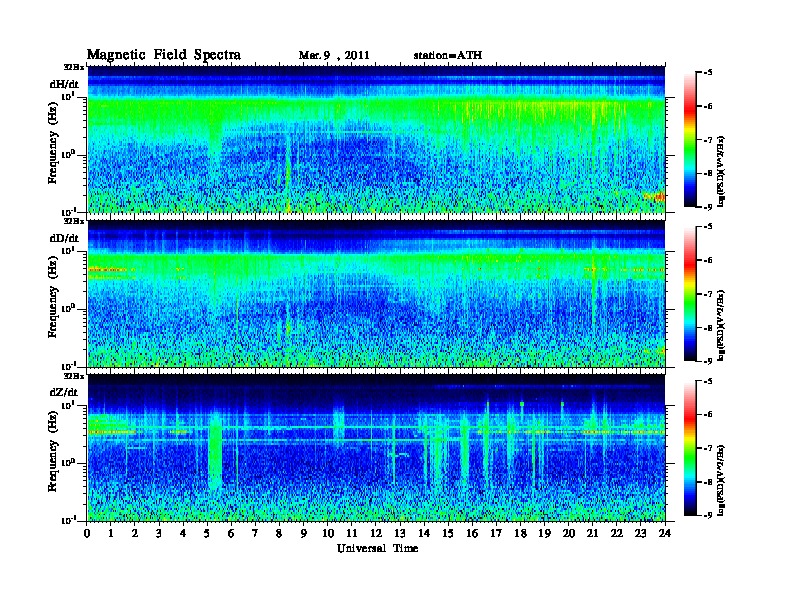This screenshot has height=612, width=792.
Task: Open the dD/dt spectrogram plot
Action: (x=376, y=294)
